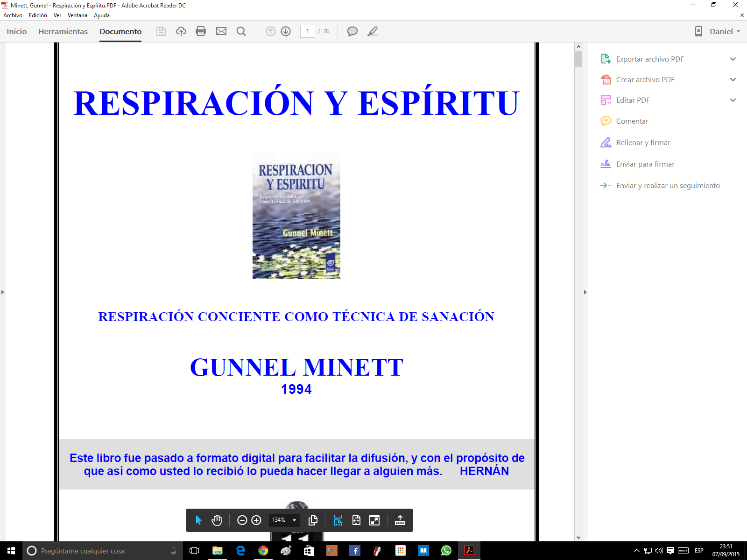Zoom out with the minus button
Viewport: 747px width, 560px height.
[242, 520]
